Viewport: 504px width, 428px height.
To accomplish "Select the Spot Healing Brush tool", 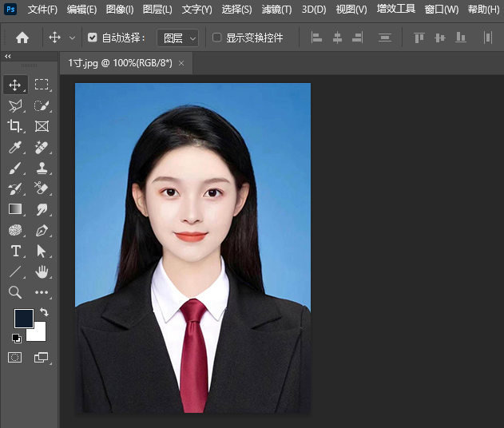I will 42,148.
